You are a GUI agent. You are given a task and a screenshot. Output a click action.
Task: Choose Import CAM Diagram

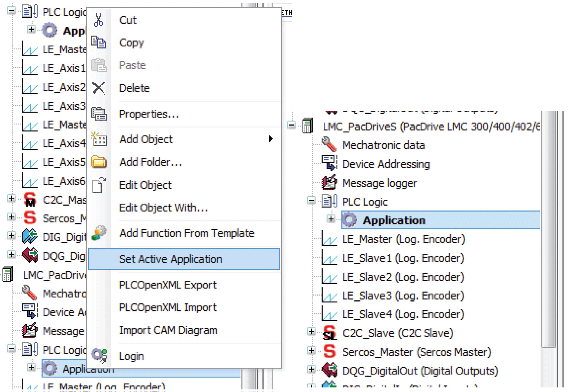[168, 330]
